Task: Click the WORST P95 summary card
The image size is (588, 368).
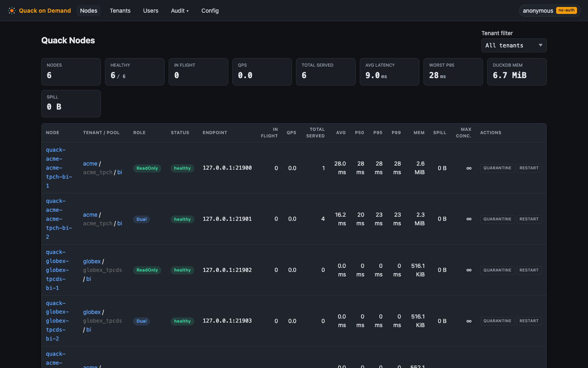Action: click(453, 72)
